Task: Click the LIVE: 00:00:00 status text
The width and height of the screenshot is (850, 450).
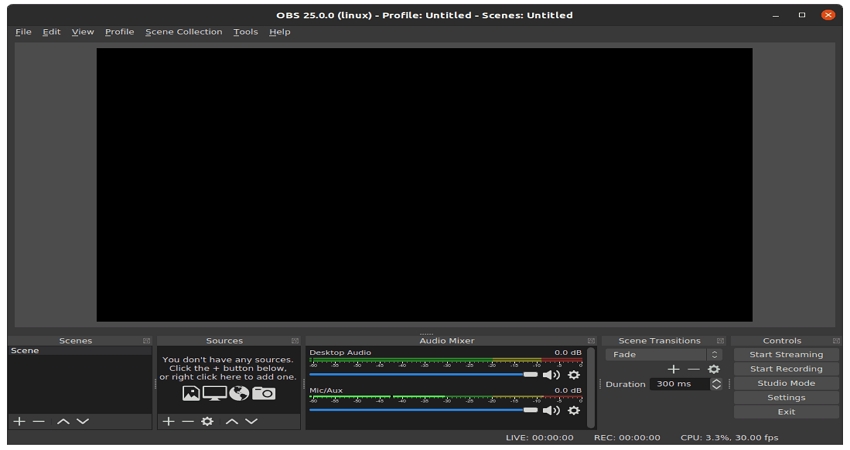Action: click(x=539, y=438)
